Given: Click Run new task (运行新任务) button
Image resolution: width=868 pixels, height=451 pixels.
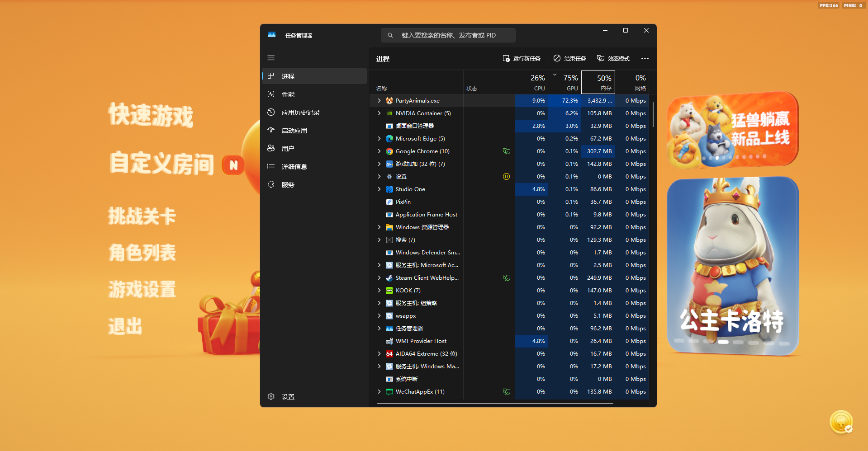Looking at the screenshot, I should click(521, 59).
